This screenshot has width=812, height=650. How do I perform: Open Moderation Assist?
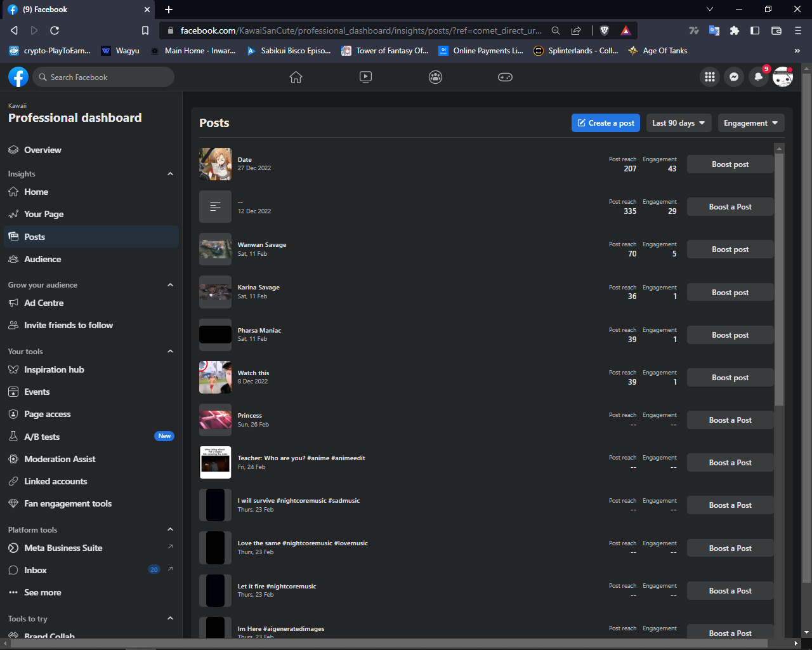pyautogui.click(x=91, y=459)
